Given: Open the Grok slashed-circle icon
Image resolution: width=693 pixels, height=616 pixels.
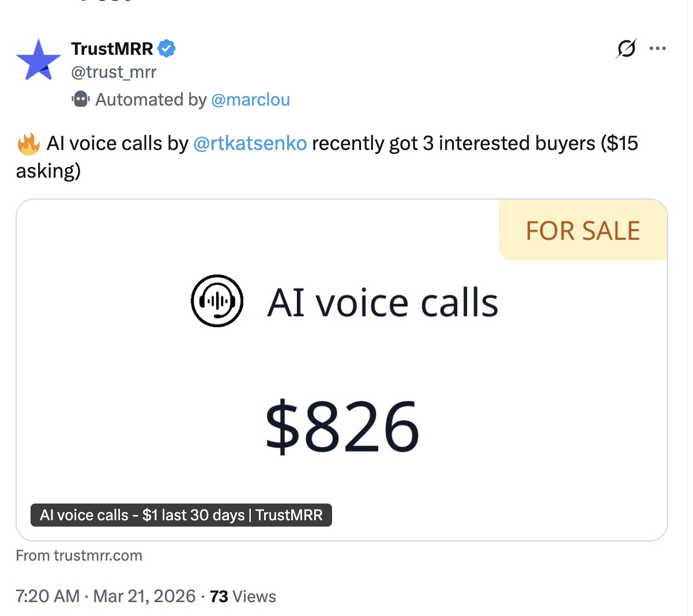Looking at the screenshot, I should (x=626, y=48).
